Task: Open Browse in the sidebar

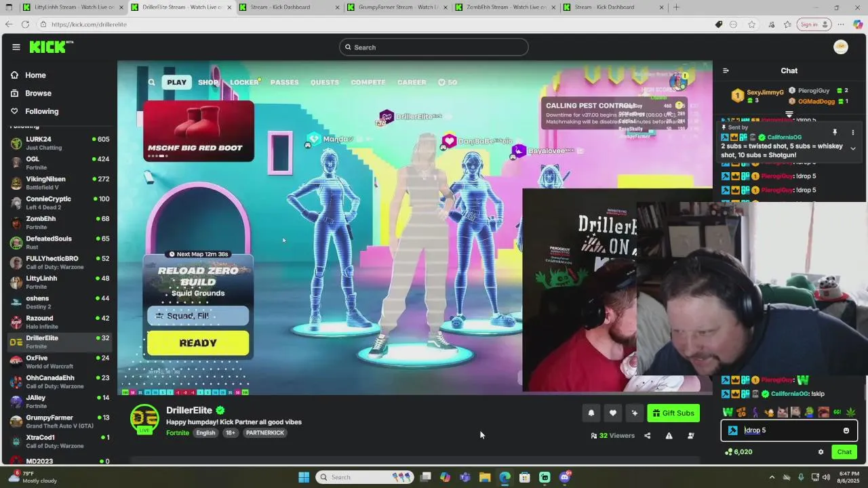Action: [38, 93]
